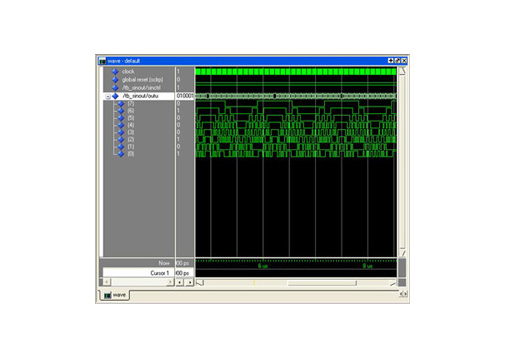Click the diamond icon beside the clock signal

coord(115,71)
